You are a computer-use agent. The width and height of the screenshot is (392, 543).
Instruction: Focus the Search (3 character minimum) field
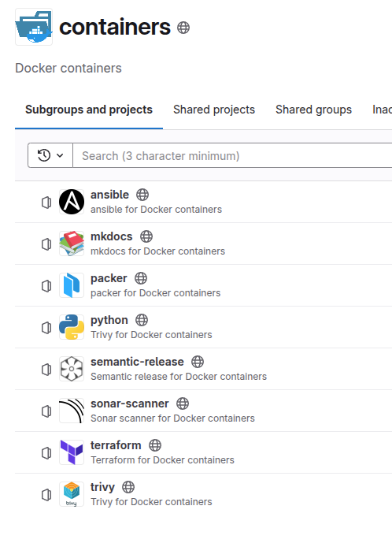(232, 155)
